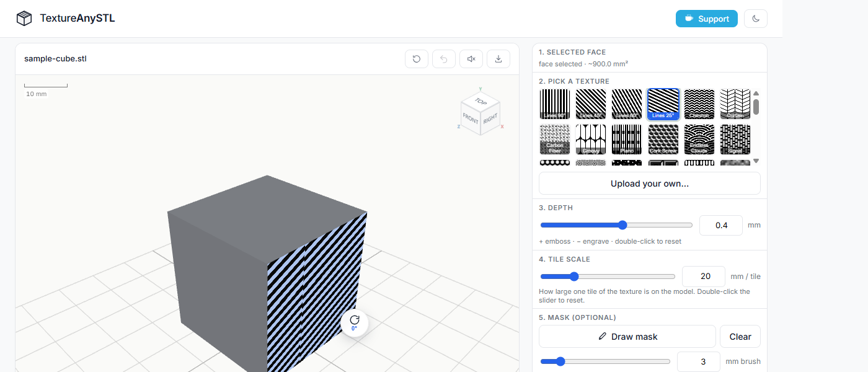Click the texture rotation handle showing 0°
Screen dimensions: 868x372
pos(355,322)
